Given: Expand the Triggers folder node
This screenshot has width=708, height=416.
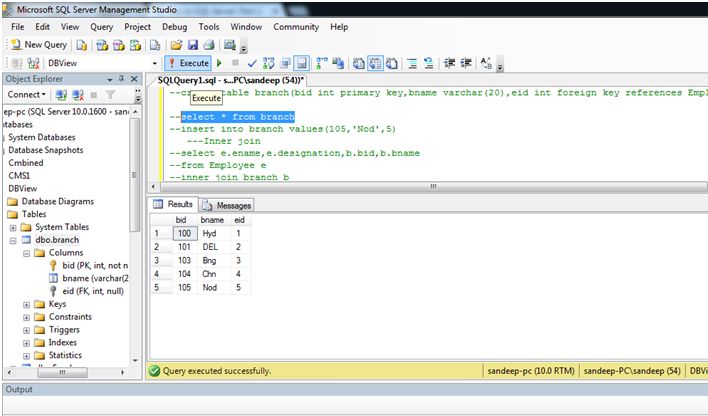Looking at the screenshot, I should pos(26,329).
